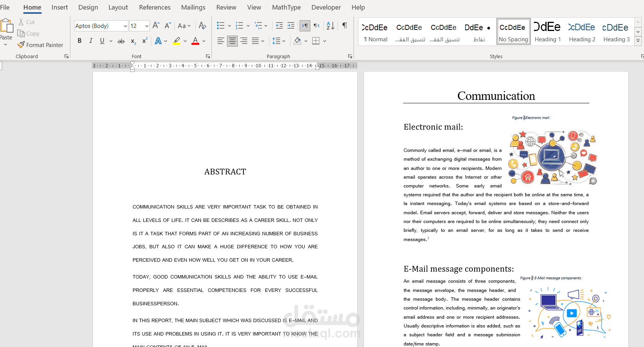Expand the numbering library dropdown arrow
This screenshot has width=644, height=347.
pyautogui.click(x=248, y=26)
